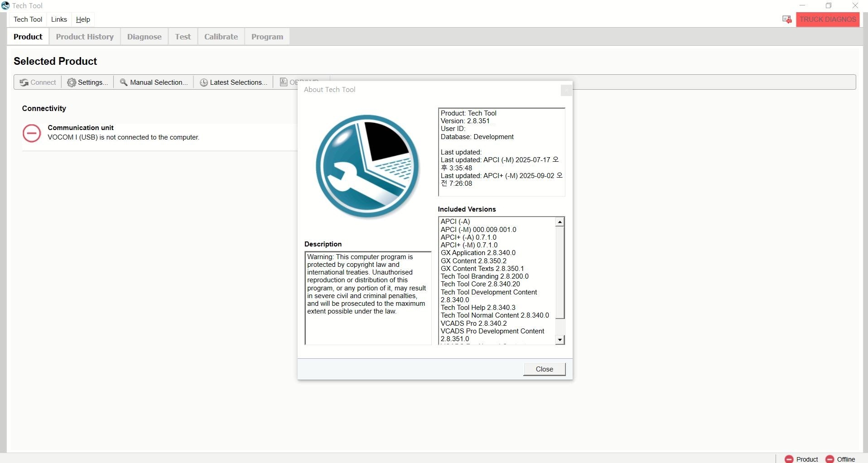Click the Product status icon in status bar
This screenshot has height=463, width=868.
(x=789, y=459)
